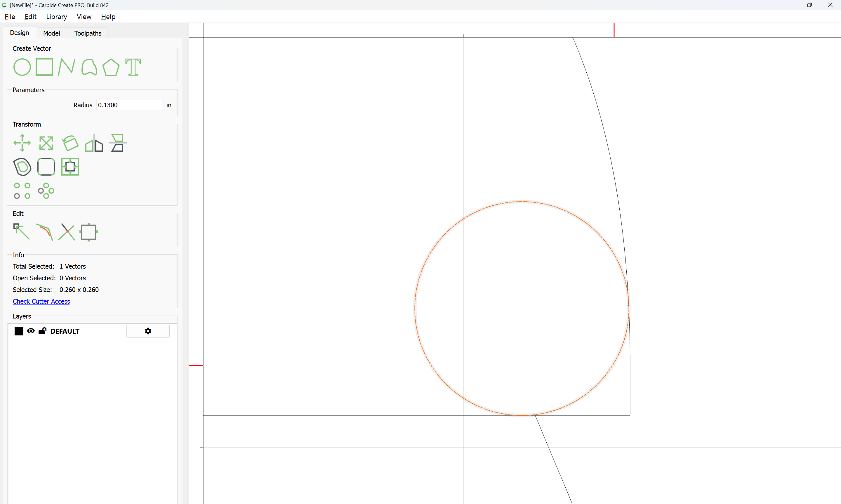The image size is (841, 504).
Task: Select the Create Circle tool
Action: (22, 67)
